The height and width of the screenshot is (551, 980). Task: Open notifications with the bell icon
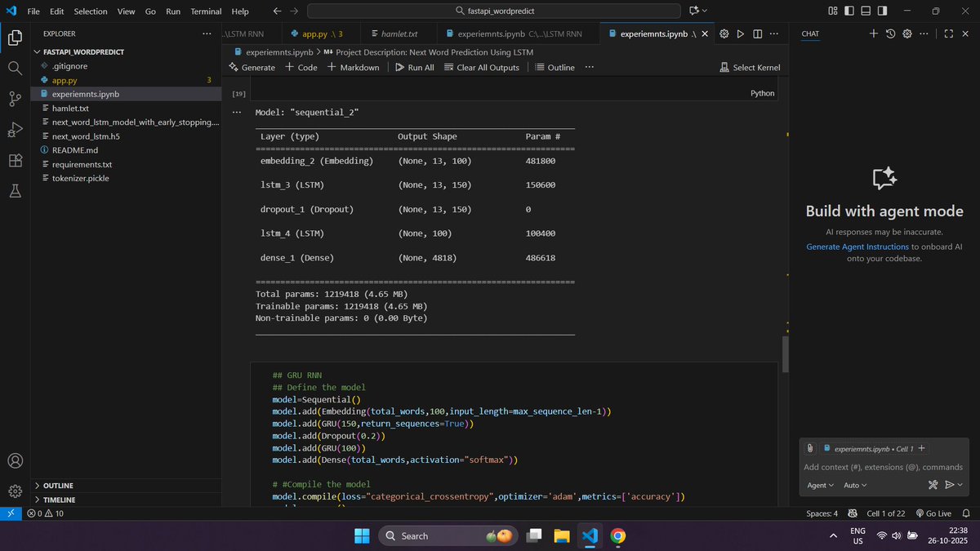(x=967, y=513)
